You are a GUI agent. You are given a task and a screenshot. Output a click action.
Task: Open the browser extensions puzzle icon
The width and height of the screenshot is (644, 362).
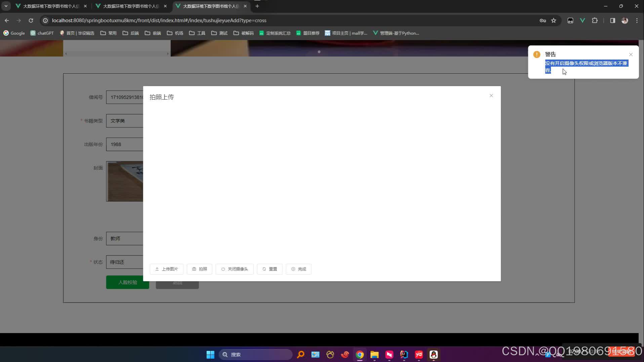tap(595, 21)
